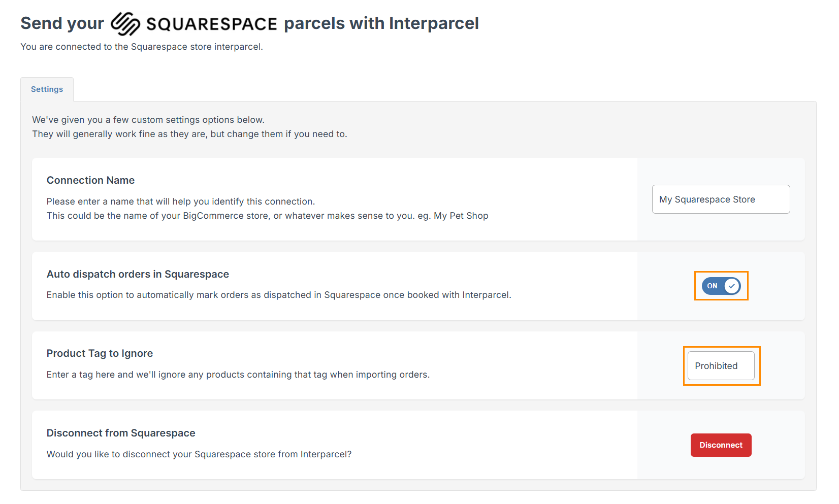
Task: Click the Prohibited product tag field
Action: coord(721,366)
